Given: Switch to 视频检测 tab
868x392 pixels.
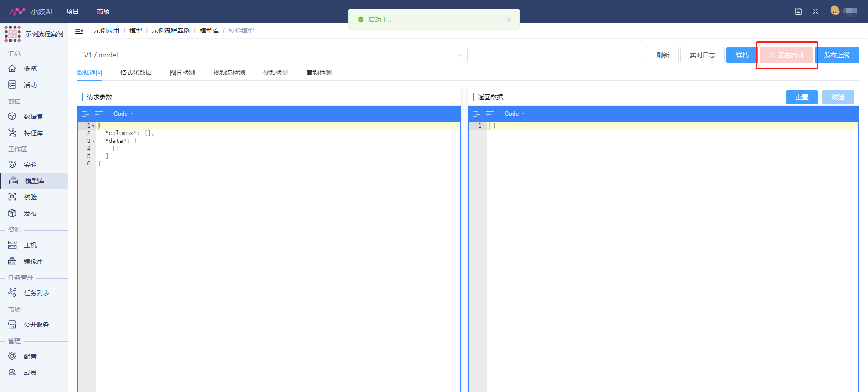Looking at the screenshot, I should [276, 72].
